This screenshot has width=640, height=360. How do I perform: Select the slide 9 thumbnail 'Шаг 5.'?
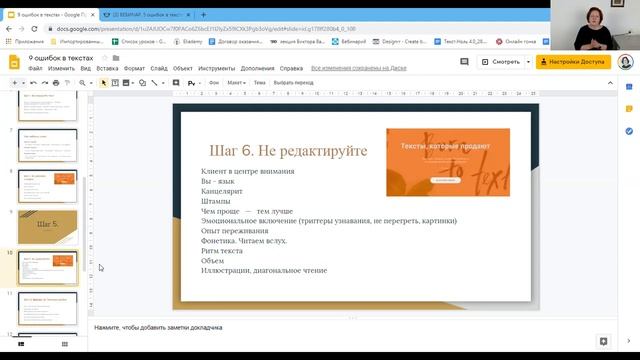pyautogui.click(x=47, y=227)
